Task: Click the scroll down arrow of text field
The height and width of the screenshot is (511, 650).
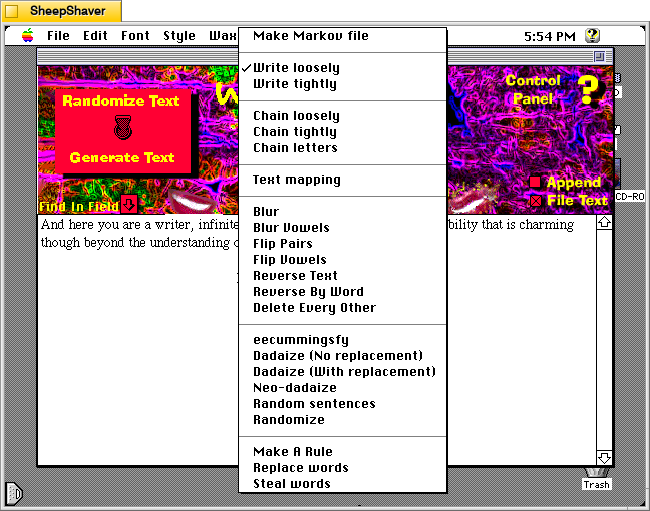Action: tap(604, 458)
